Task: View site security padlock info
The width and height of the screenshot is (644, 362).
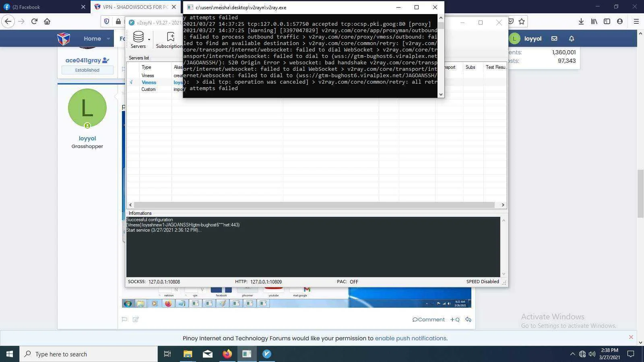Action: coord(118,21)
